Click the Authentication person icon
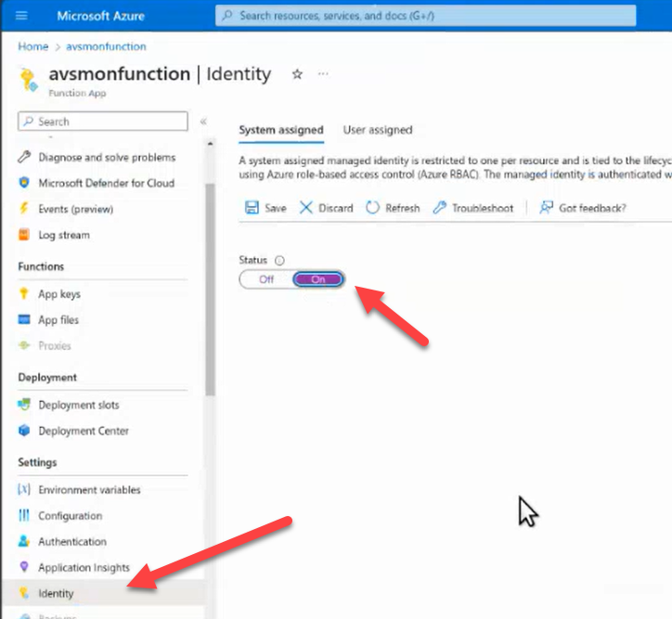Image resolution: width=672 pixels, height=619 pixels. click(x=24, y=541)
